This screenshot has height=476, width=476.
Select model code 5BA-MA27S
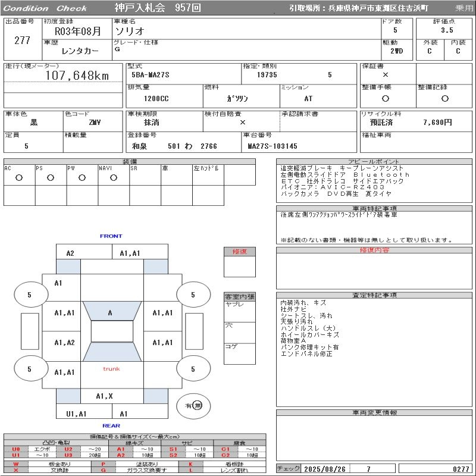pyautogui.click(x=151, y=75)
